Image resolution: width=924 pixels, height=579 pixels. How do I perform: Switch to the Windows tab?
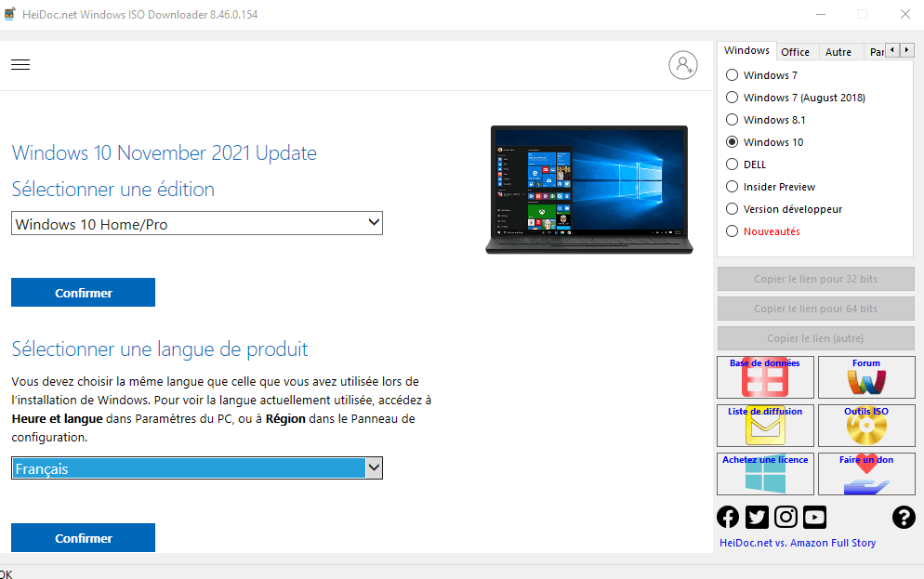click(x=746, y=51)
